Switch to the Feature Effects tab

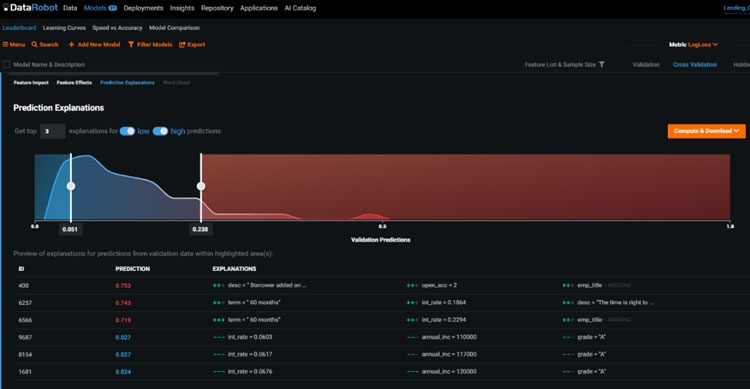pos(74,82)
